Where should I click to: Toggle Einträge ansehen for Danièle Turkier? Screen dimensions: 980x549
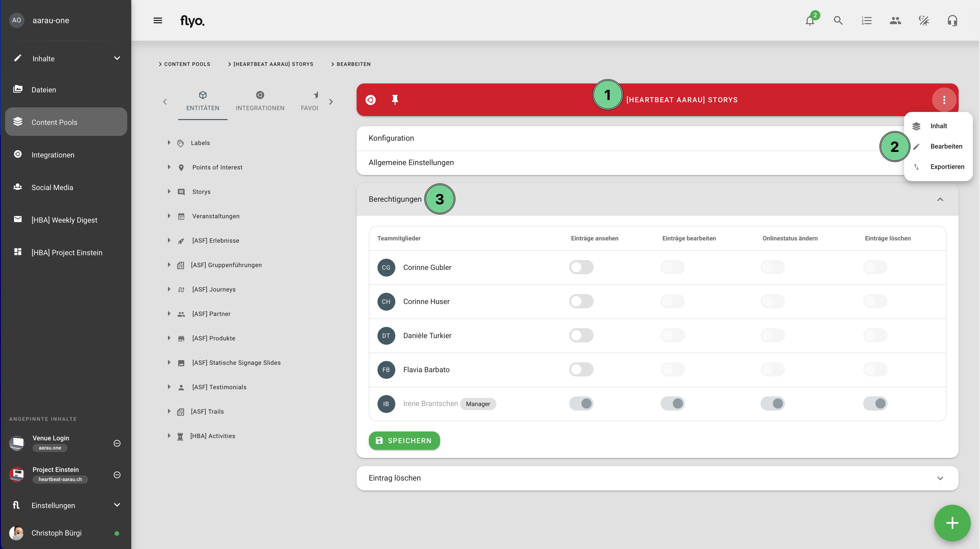[581, 335]
